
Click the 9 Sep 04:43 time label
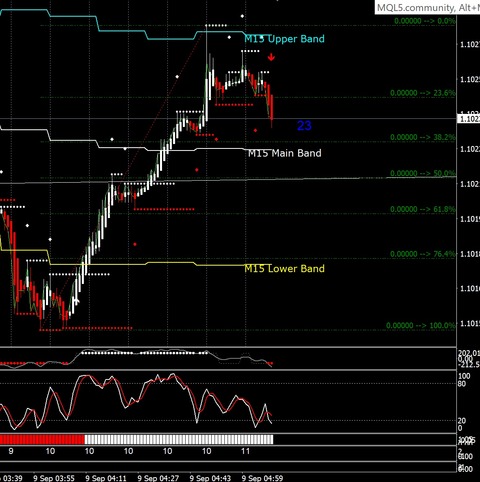tap(210, 478)
